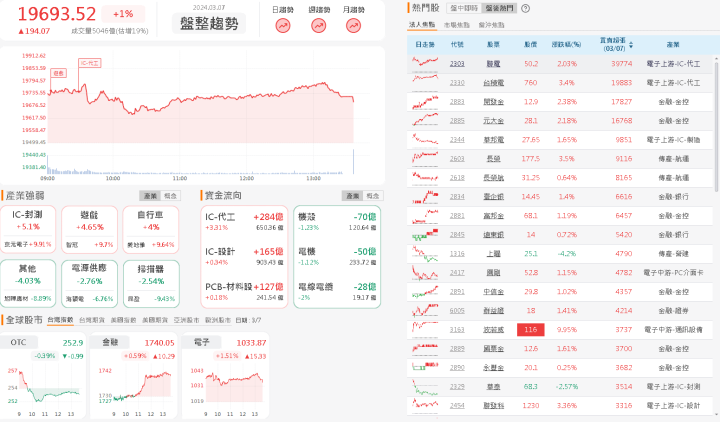The image size is (720, 422).
Task: Click the PCB-材料設 +127億 fund flow row
Action: [x=244, y=291]
